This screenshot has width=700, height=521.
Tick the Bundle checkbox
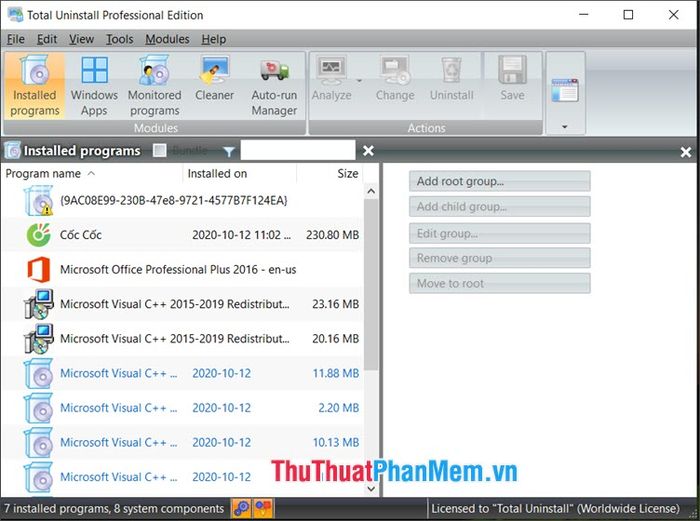coord(160,150)
